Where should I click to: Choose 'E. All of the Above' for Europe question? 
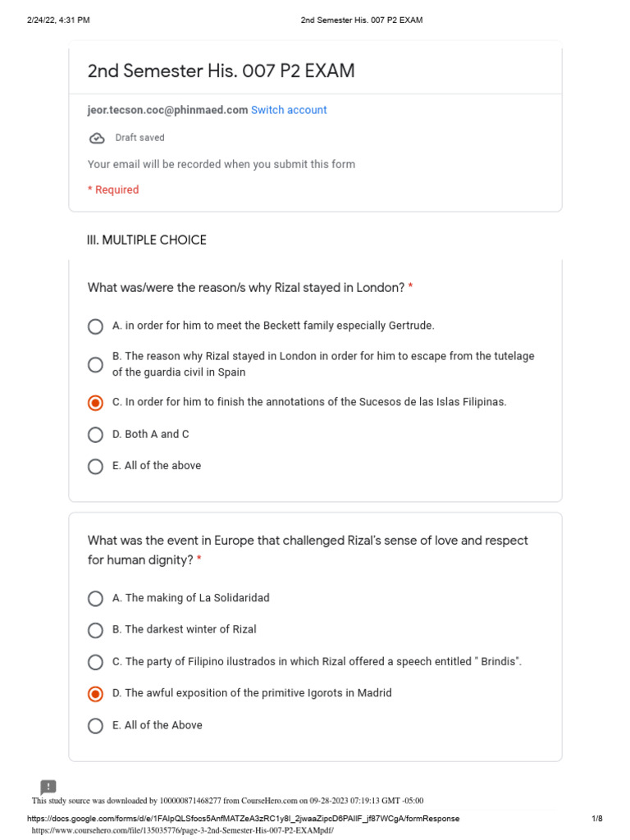95,726
